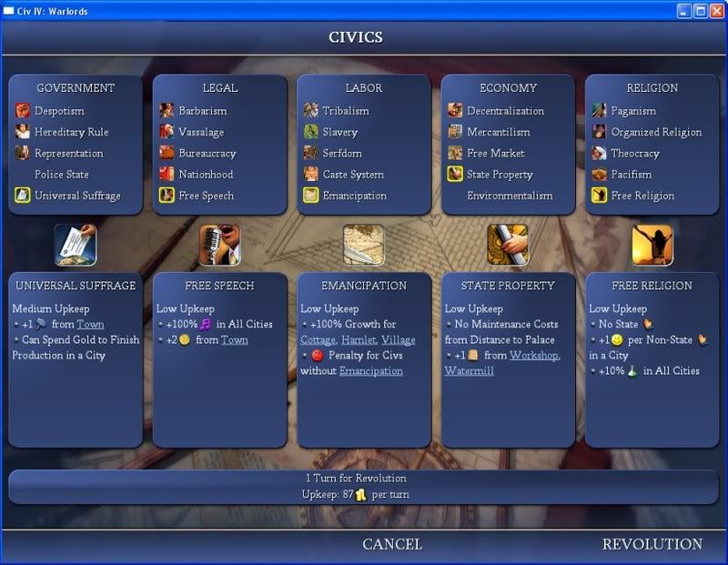Click the "Medium Upkeep" line under Universal Suffrage
Image resolution: width=728 pixels, height=565 pixels.
(x=51, y=308)
